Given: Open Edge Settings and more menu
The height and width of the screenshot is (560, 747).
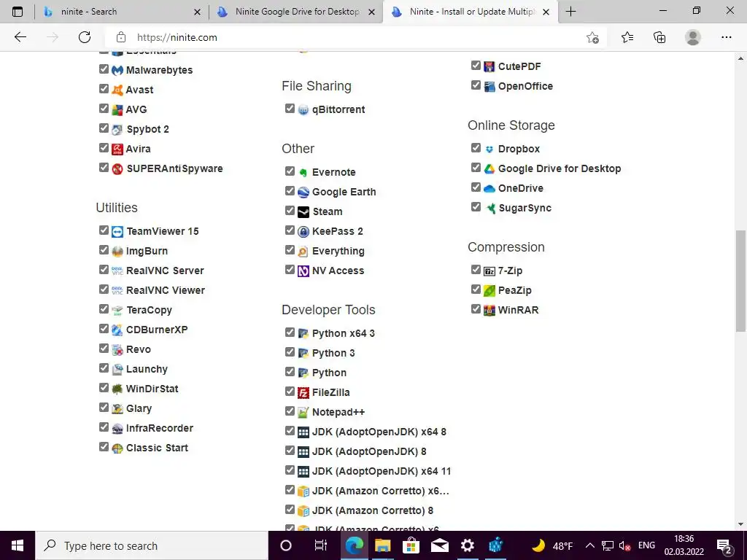Looking at the screenshot, I should point(726,37).
